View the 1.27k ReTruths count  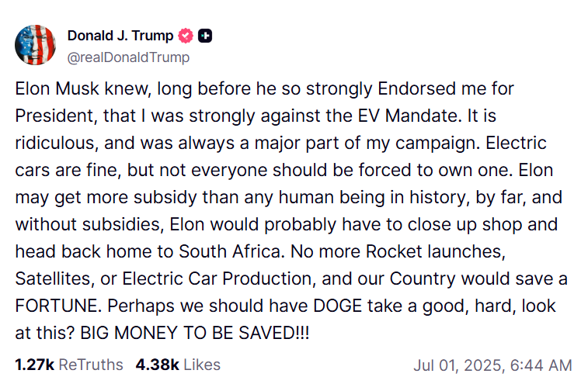tap(34, 365)
